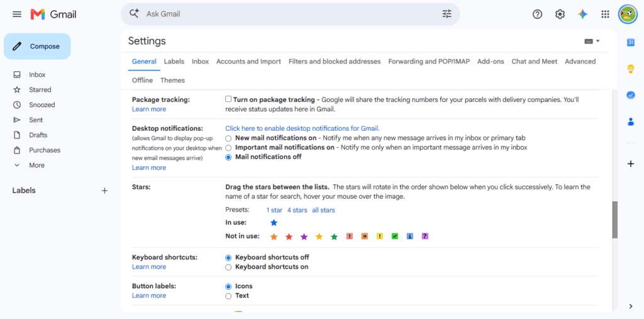This screenshot has height=319, width=644.
Task: Open Contacts in side panel
Action: coord(630,121)
